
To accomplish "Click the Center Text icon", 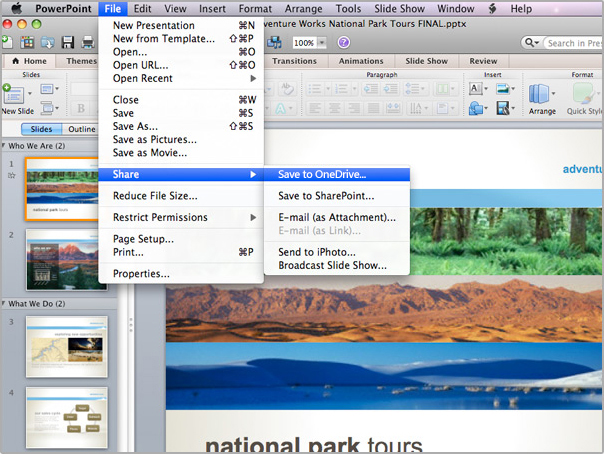I will [x=334, y=109].
